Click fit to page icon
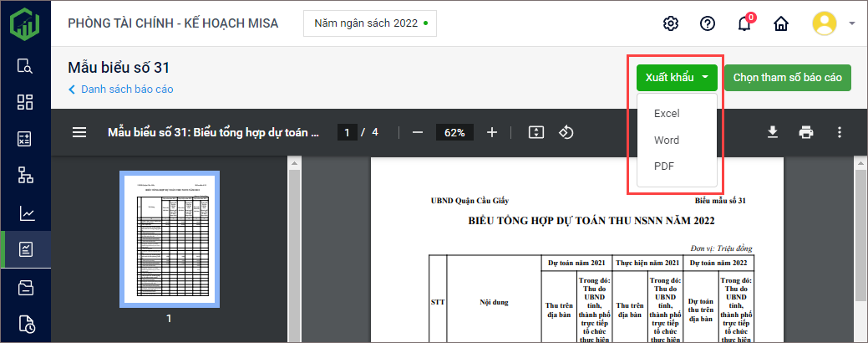This screenshot has height=343, width=868. [536, 132]
